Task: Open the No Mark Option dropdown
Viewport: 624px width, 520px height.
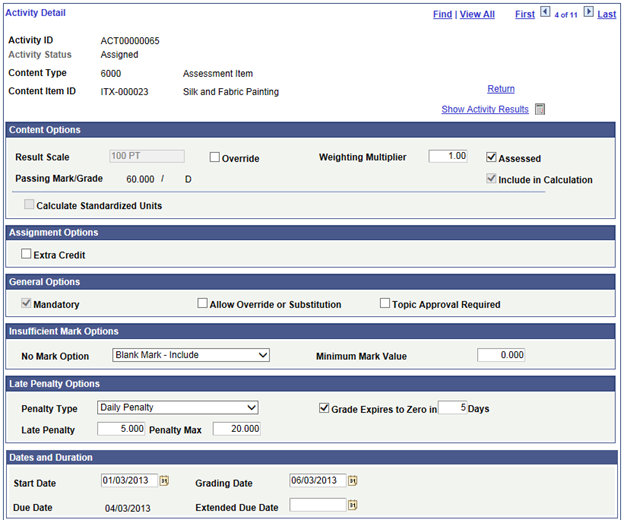Action: pyautogui.click(x=191, y=355)
